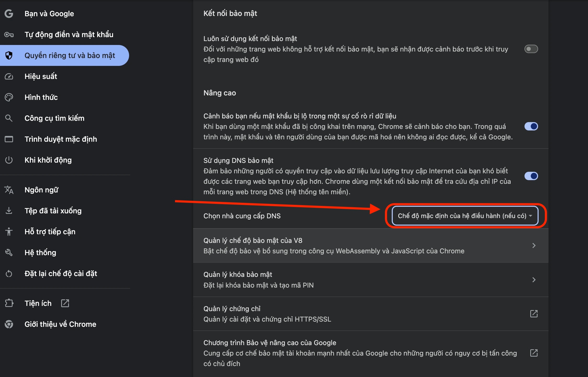The width and height of the screenshot is (588, 377).
Task: Enable the Luôn sử dụng kết nối bảo mật toggle
Action: pos(531,49)
